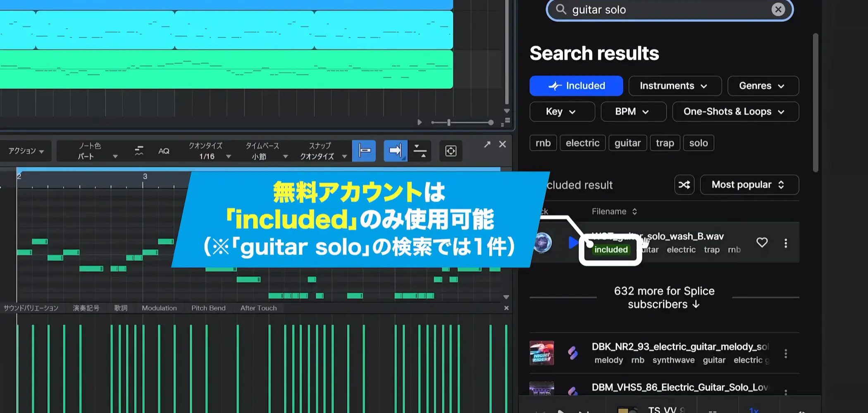The image size is (868, 413).
Task: Open more options for solo_wash_B.wav
Action: [x=785, y=243]
